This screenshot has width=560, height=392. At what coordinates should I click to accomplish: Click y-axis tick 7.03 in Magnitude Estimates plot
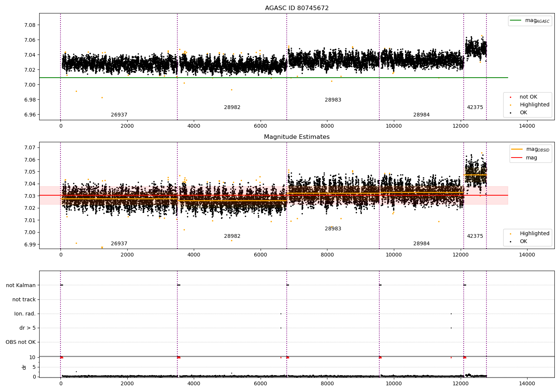(30, 196)
